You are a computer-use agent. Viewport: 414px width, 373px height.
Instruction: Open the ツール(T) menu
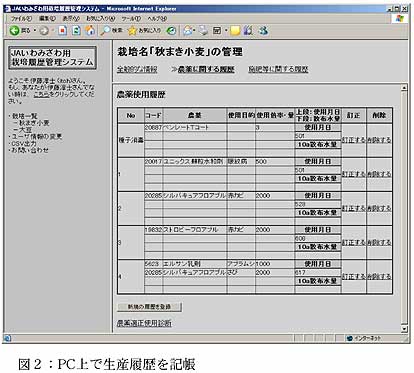[131, 19]
